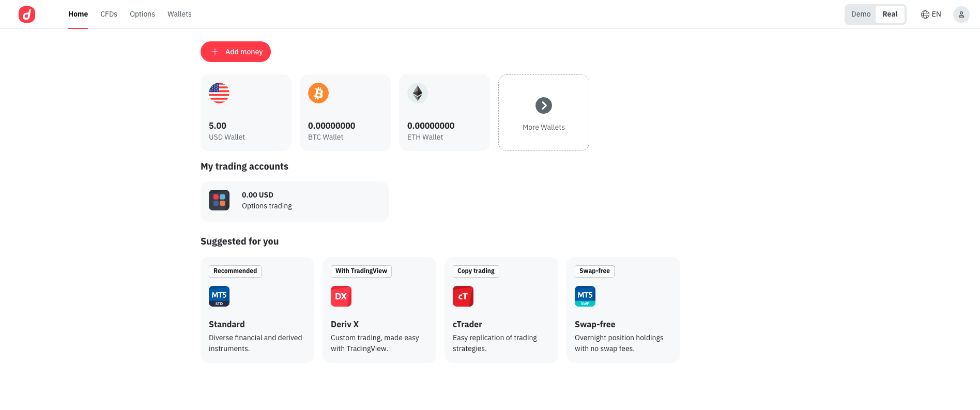Click the US flag USD wallet icon

point(219,93)
